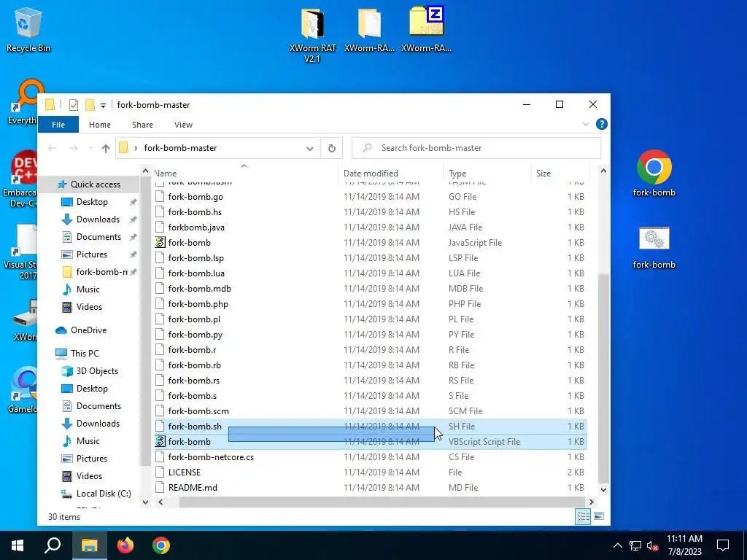Open the Embarcadero Dev-C++ desktop shortcut
Viewport: 747px width, 560px height.
click(20, 179)
